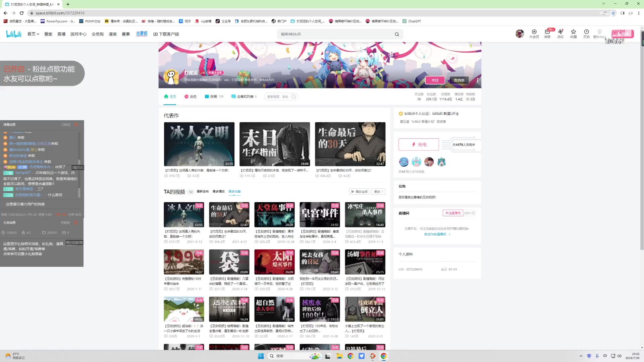Viewport: 644px width, 362px height.
Task: Open the 历史 history clock icon
Action: (587, 34)
